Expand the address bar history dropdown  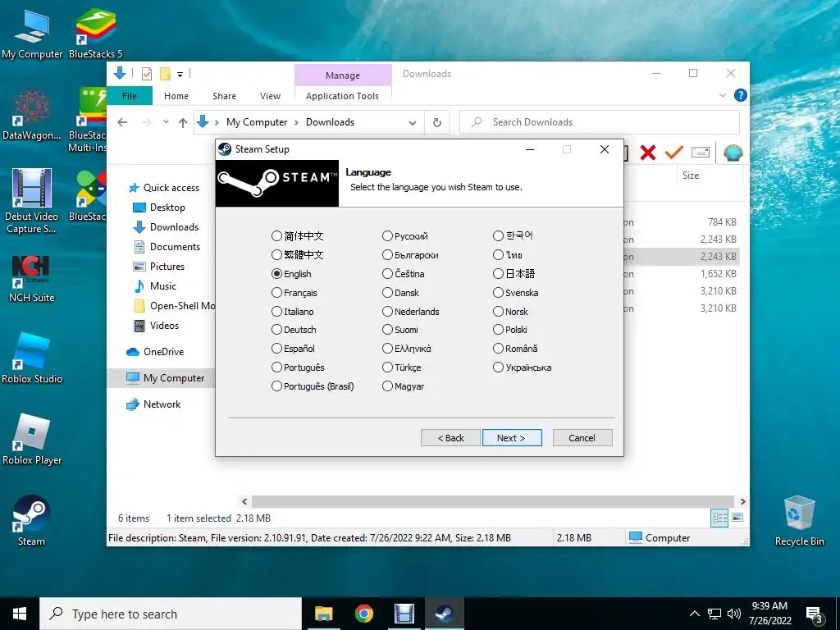pyautogui.click(x=413, y=123)
